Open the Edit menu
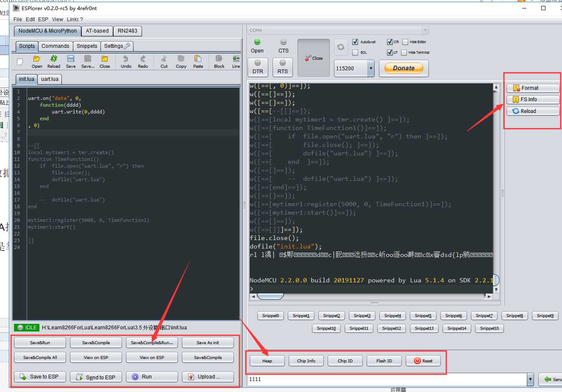Viewport: 562px width, 392px height. pyautogui.click(x=31, y=19)
